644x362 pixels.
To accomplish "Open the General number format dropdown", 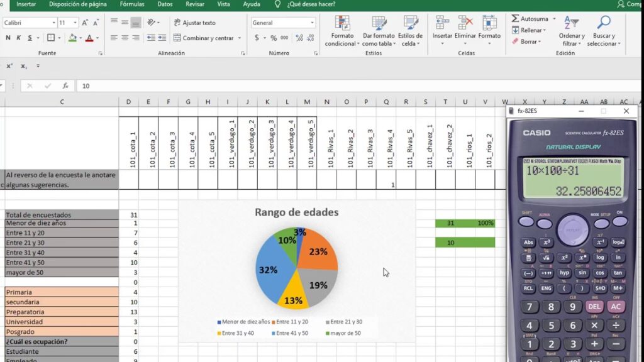I will click(311, 23).
